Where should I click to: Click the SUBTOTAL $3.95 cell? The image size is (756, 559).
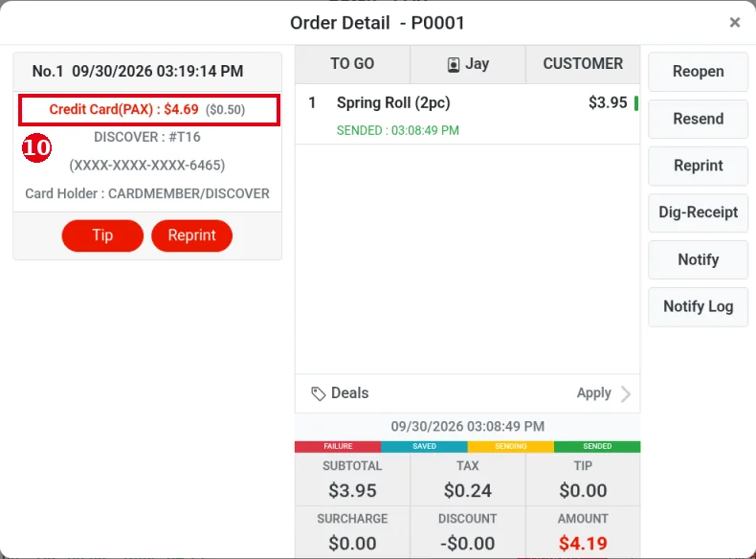click(x=352, y=480)
